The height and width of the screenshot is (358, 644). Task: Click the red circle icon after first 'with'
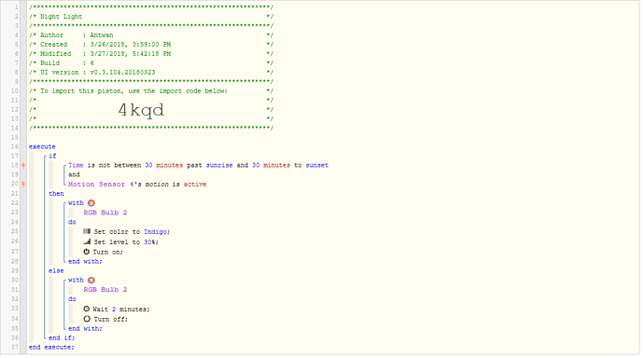[91, 203]
